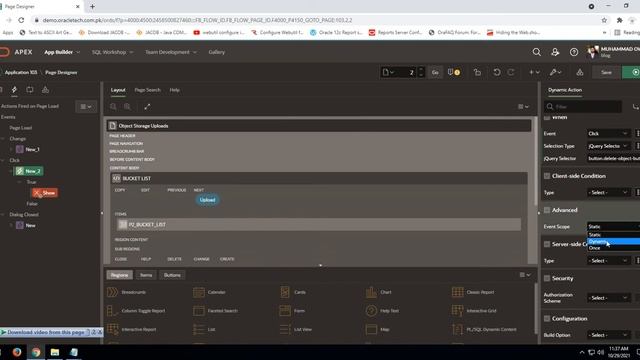The height and width of the screenshot is (360, 640).
Task: Pick the Help Text region
Action: coord(382,311)
